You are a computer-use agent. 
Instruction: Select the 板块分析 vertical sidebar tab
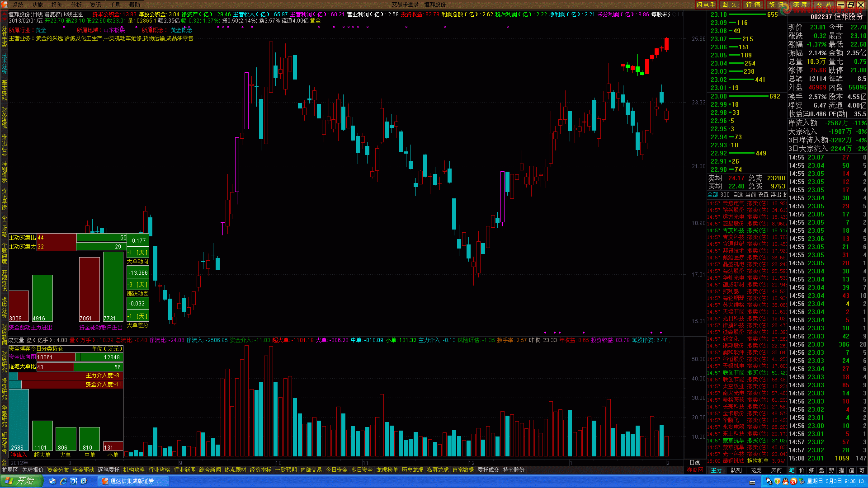[x=4, y=308]
